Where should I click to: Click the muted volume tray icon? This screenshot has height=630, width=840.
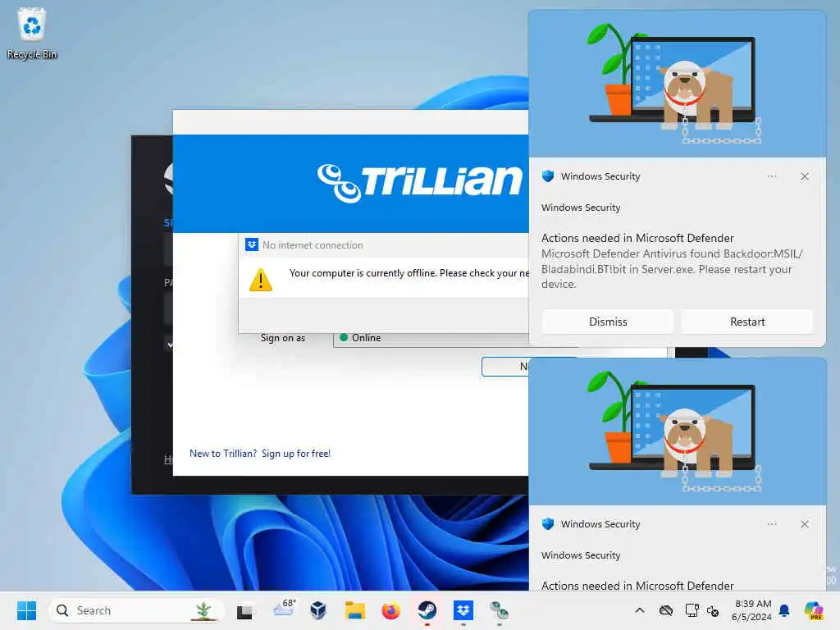pos(713,610)
